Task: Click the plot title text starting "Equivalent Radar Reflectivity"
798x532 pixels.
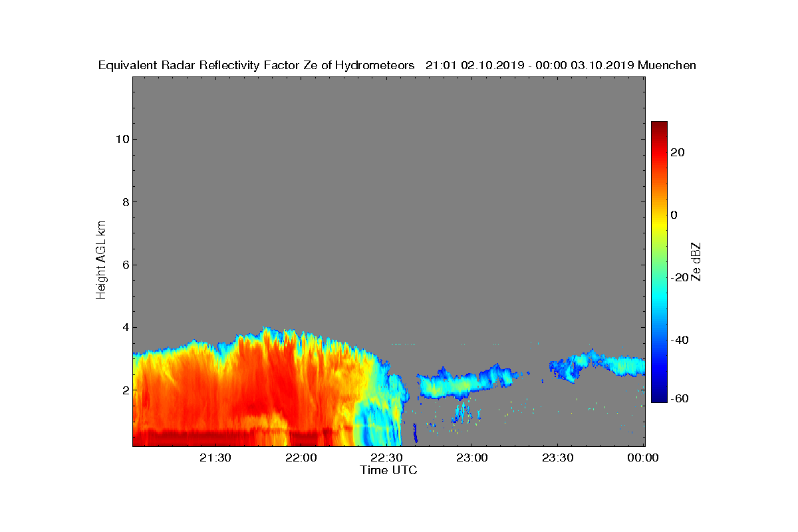Action: 397,65
